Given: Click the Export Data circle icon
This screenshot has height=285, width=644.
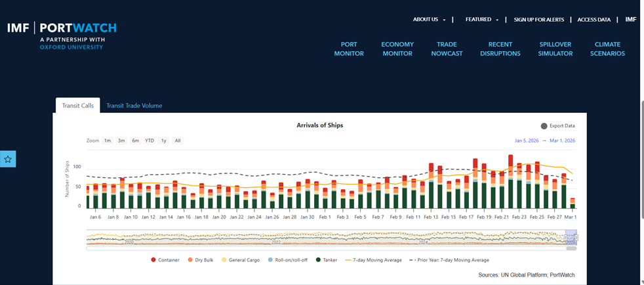Looking at the screenshot, I should pyautogui.click(x=544, y=126).
